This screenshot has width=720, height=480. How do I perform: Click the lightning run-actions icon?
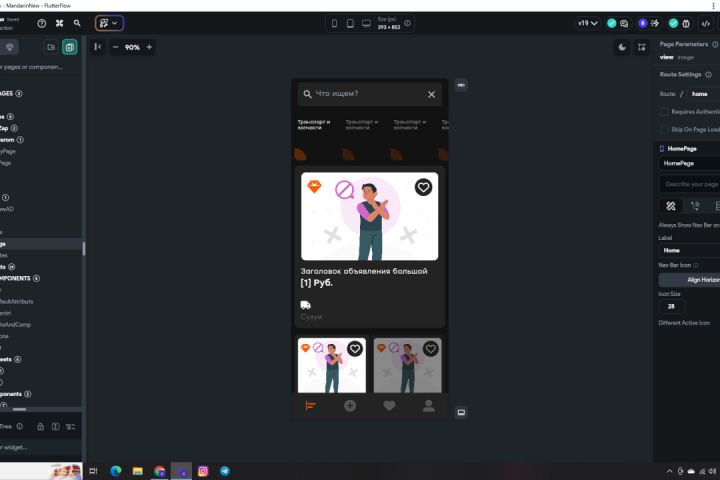(x=655, y=23)
